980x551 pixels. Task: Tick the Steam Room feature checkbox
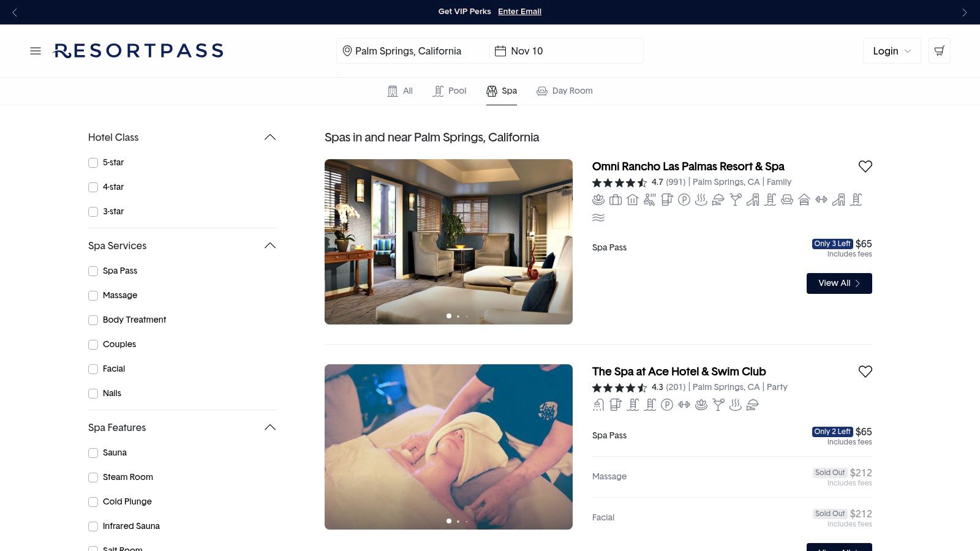click(x=93, y=478)
